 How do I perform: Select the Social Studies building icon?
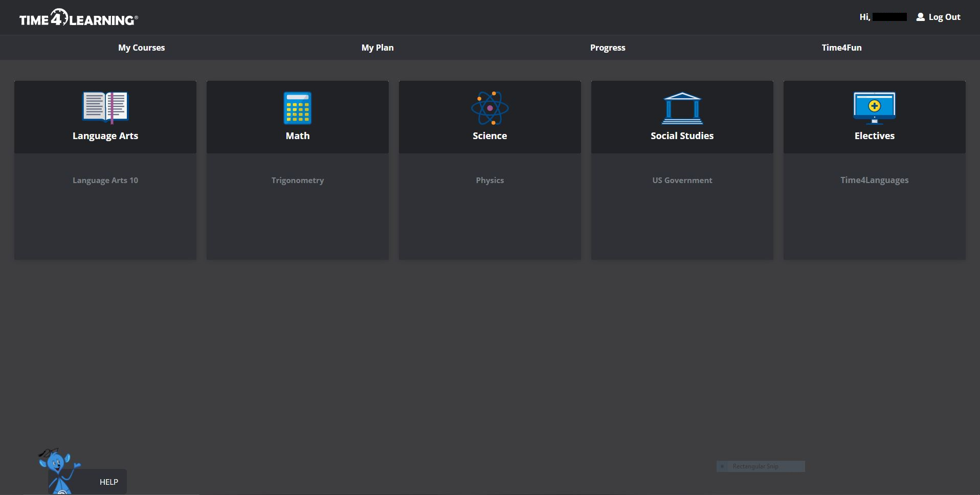click(682, 108)
